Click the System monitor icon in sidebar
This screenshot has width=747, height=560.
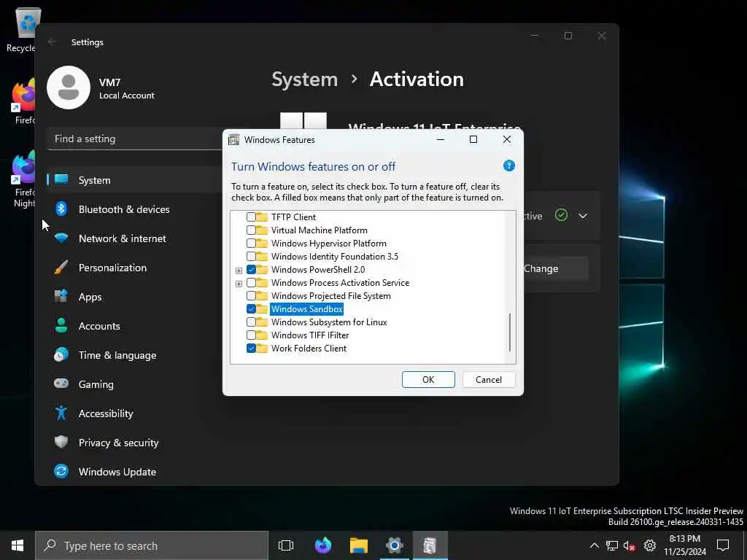(x=61, y=179)
